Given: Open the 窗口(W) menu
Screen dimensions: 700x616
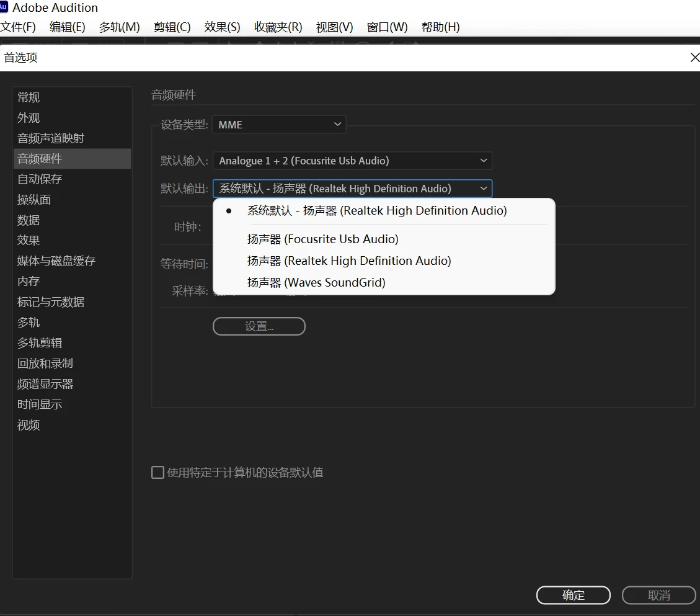Looking at the screenshot, I should click(387, 27).
